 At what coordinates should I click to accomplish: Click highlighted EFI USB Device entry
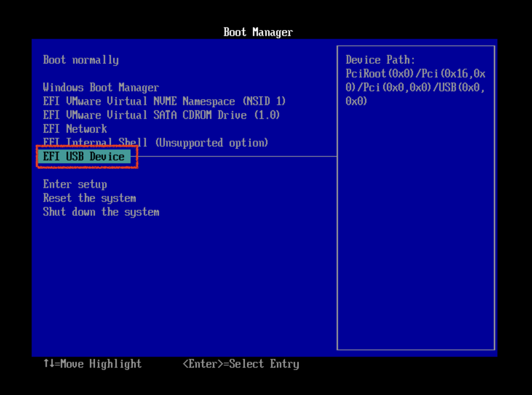click(x=84, y=157)
